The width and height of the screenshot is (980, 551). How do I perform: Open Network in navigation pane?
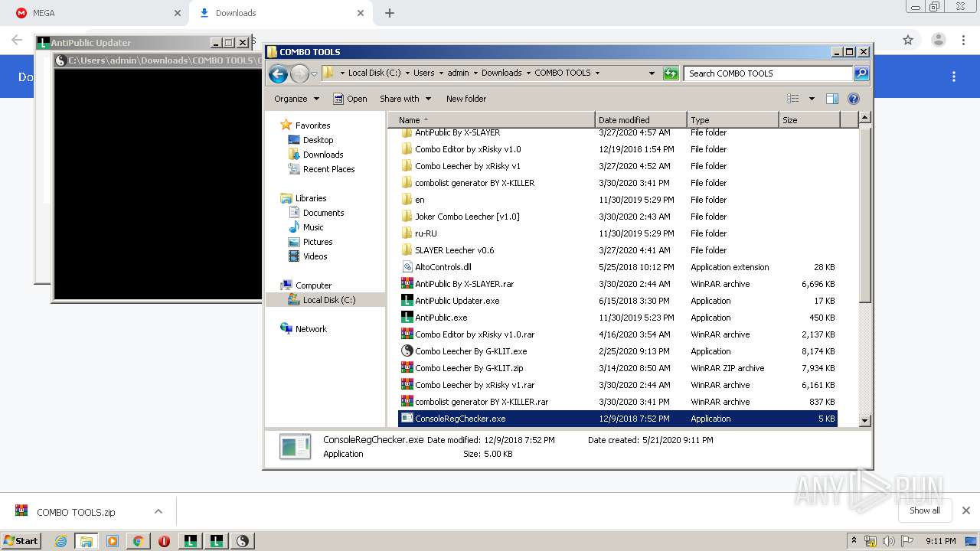311,329
